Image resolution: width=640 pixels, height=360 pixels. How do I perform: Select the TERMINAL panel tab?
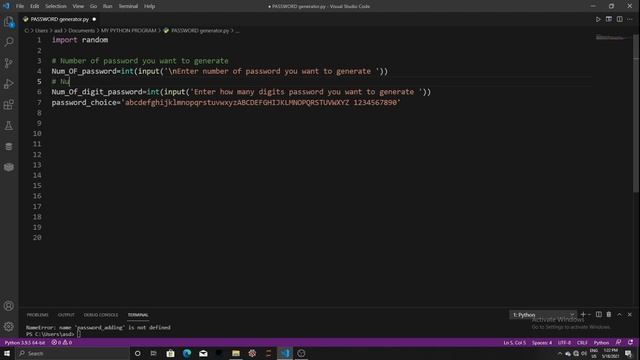coord(138,315)
